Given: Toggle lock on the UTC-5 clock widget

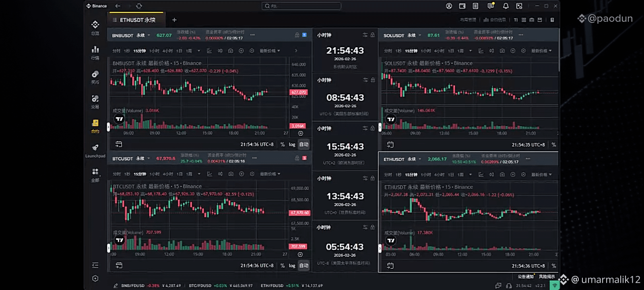Looking at the screenshot, I should point(373,80).
